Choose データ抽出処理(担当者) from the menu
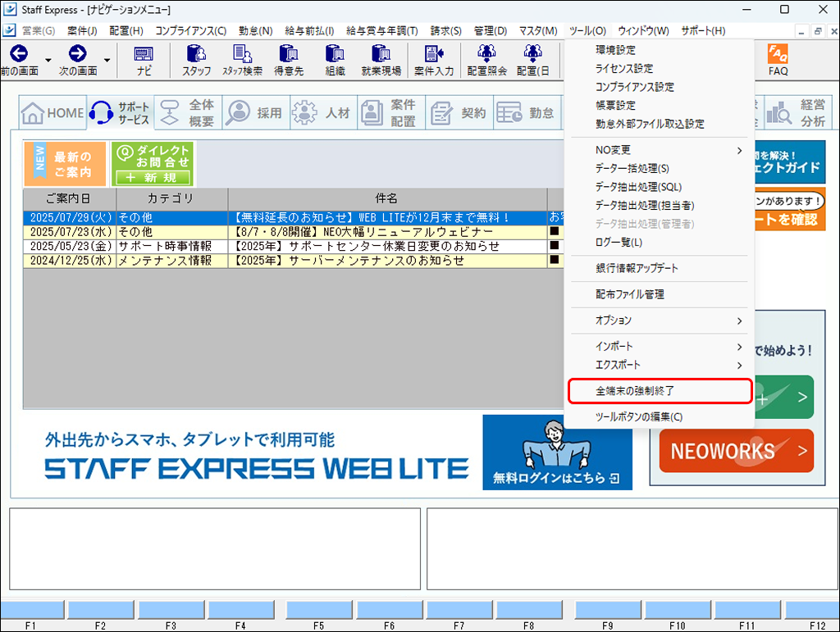 659,206
